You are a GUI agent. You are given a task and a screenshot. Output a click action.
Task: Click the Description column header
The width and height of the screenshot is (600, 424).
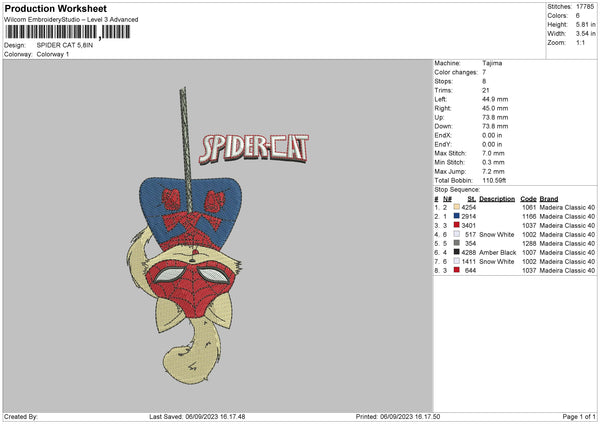click(497, 198)
